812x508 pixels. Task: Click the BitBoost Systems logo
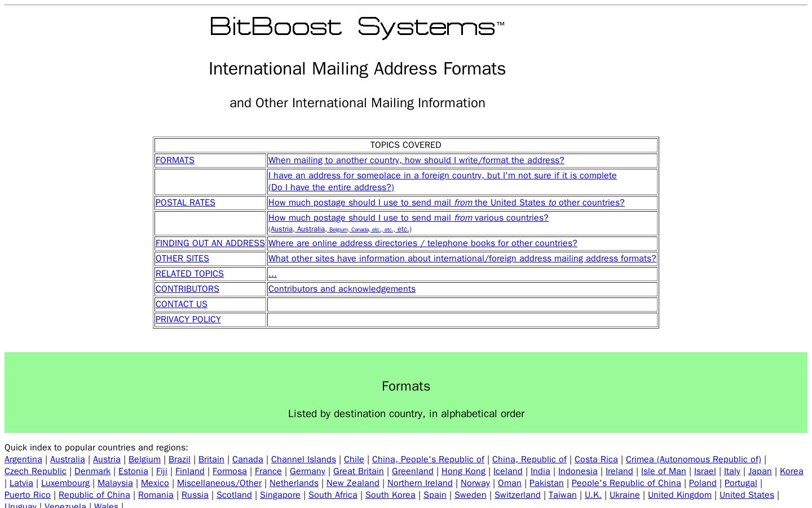click(x=358, y=28)
